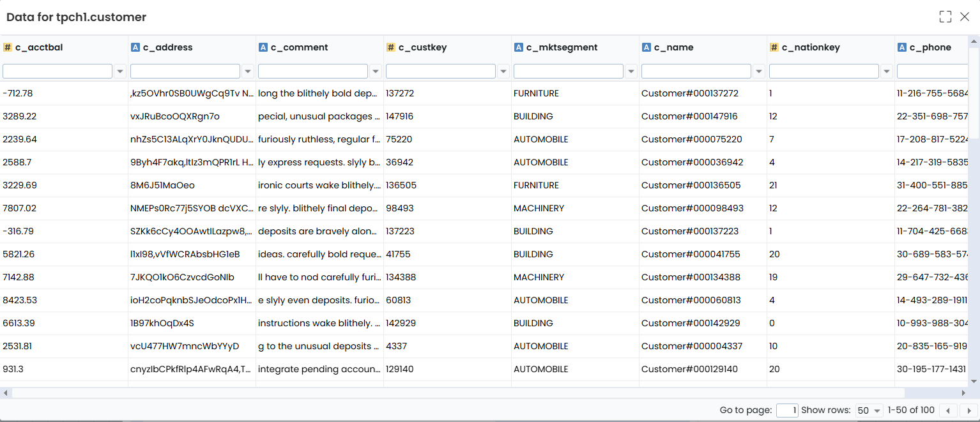This screenshot has width=980, height=422.
Task: Go to the next page of results
Action: [969, 411]
